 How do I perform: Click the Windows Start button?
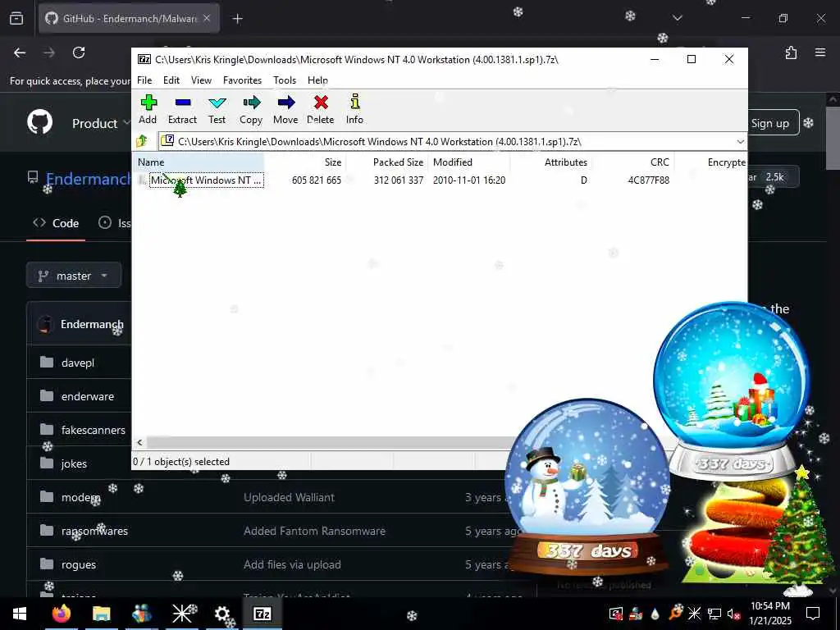[20, 614]
